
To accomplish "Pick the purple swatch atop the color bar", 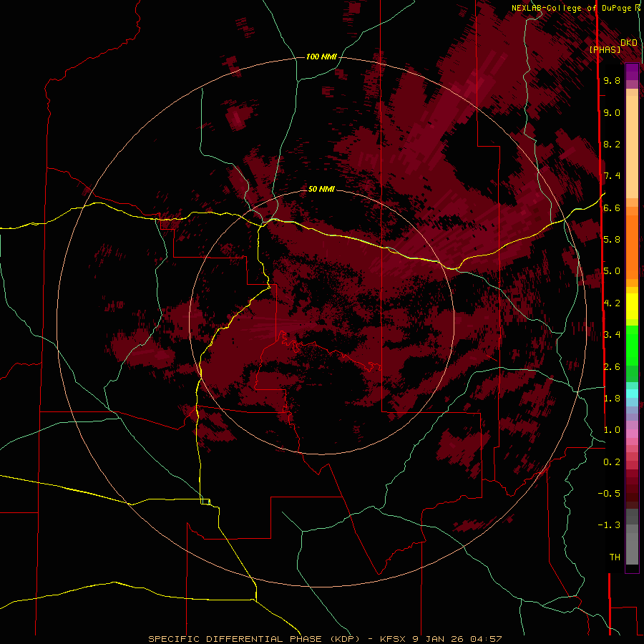I will click(x=632, y=72).
